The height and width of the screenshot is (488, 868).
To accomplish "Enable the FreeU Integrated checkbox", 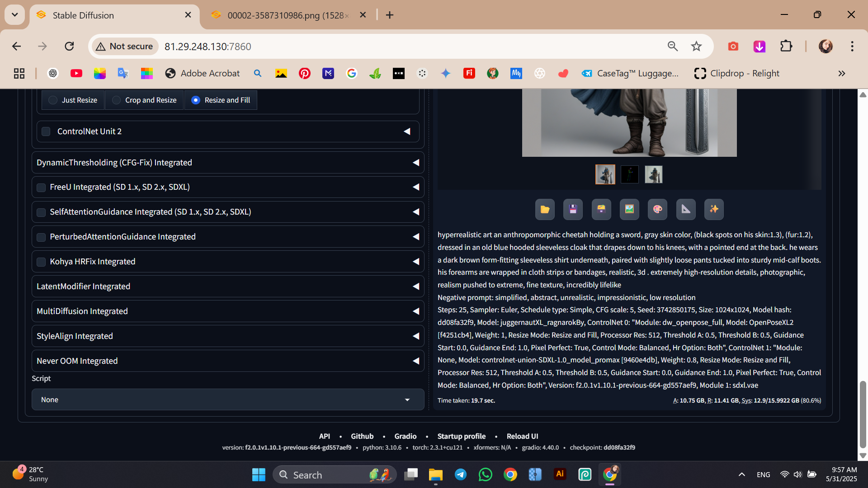I will point(41,188).
